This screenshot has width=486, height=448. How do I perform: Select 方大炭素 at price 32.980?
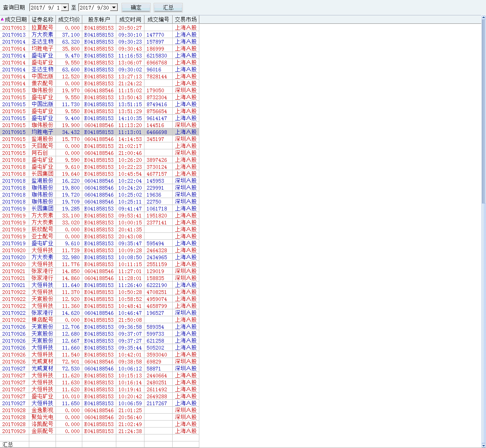pyautogui.click(x=42, y=257)
